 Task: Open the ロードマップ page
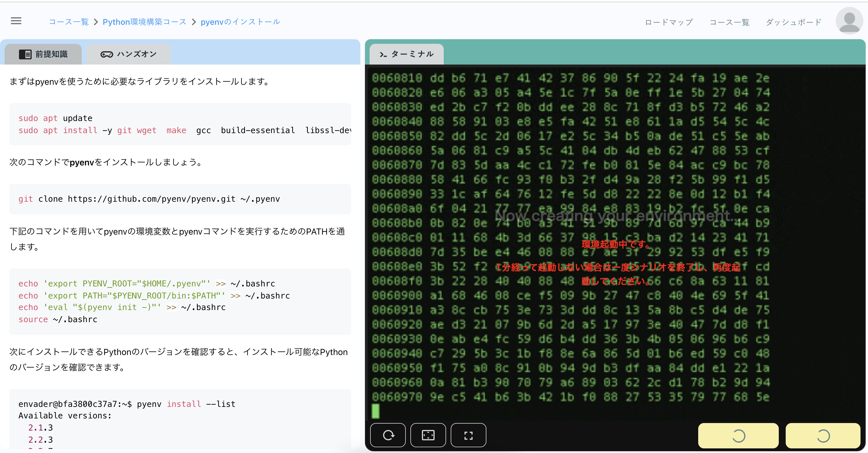coord(669,22)
